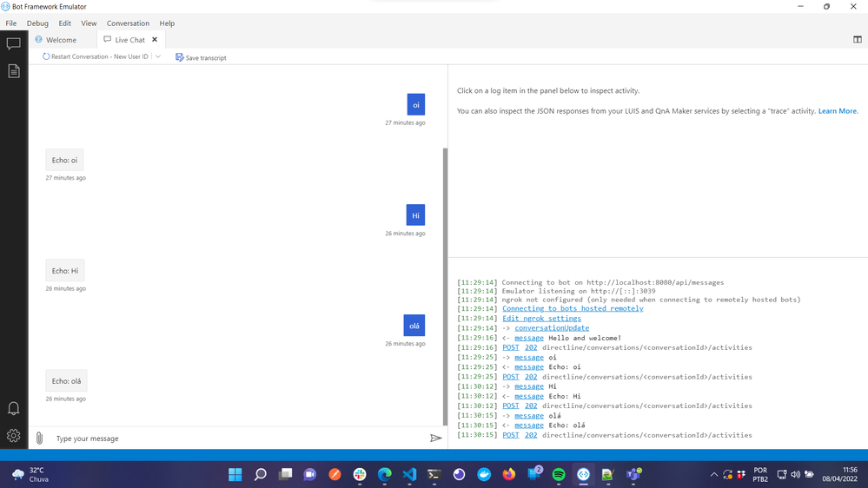This screenshot has width=868, height=488.
Task: Click Save transcript
Action: (x=201, y=57)
